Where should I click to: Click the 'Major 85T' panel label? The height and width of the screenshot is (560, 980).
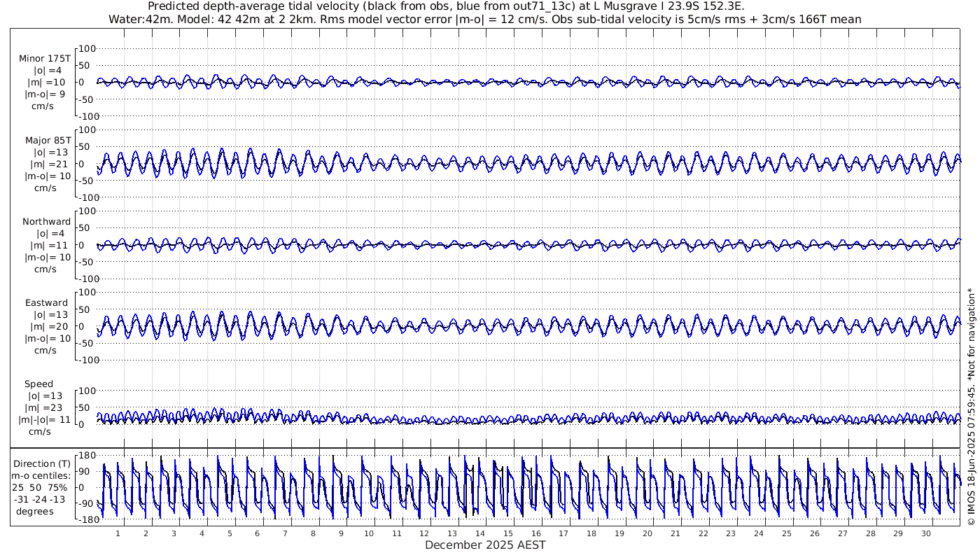tap(46, 140)
